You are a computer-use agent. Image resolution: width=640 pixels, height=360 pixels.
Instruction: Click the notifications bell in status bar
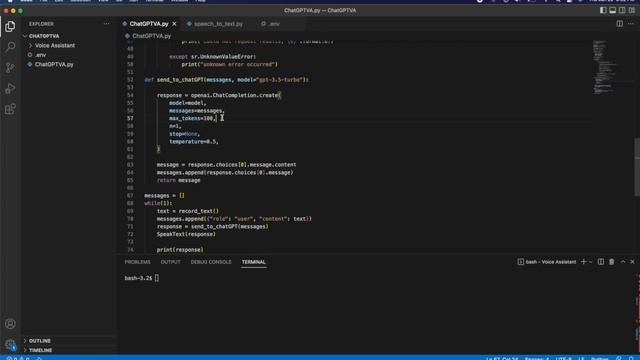(631, 358)
